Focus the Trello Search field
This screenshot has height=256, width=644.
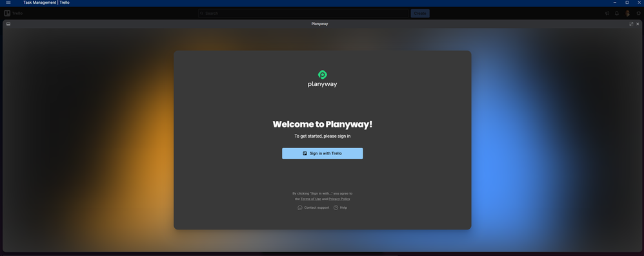click(x=303, y=13)
